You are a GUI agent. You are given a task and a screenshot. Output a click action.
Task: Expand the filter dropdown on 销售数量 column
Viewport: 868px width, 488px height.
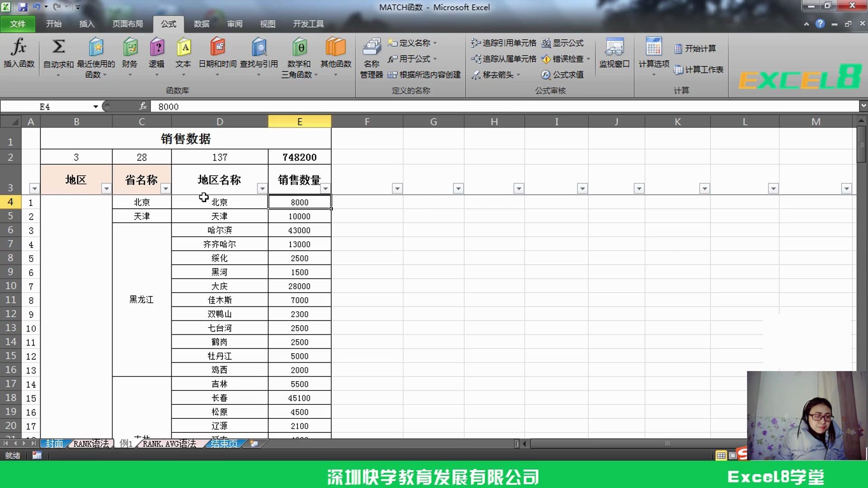[x=325, y=188]
